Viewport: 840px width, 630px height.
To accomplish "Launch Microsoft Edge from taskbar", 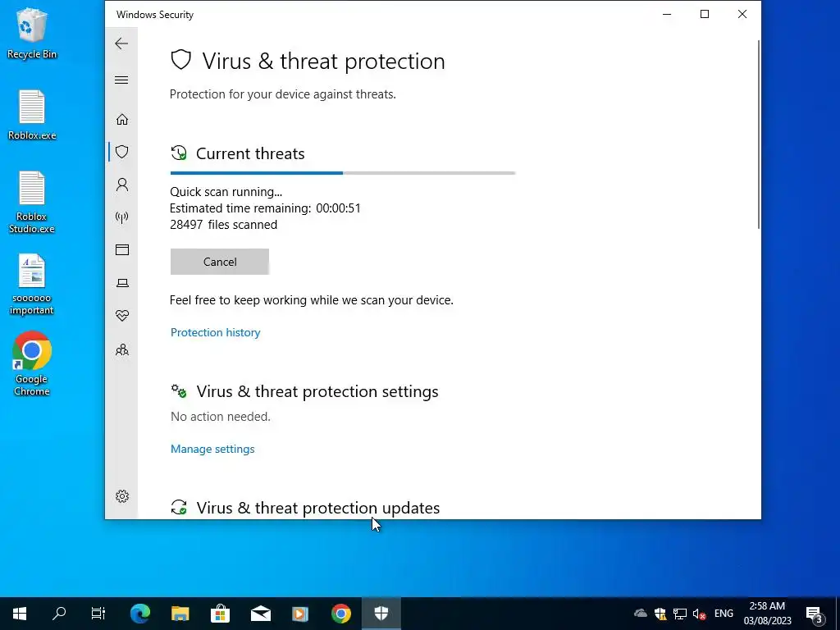I will pos(140,614).
